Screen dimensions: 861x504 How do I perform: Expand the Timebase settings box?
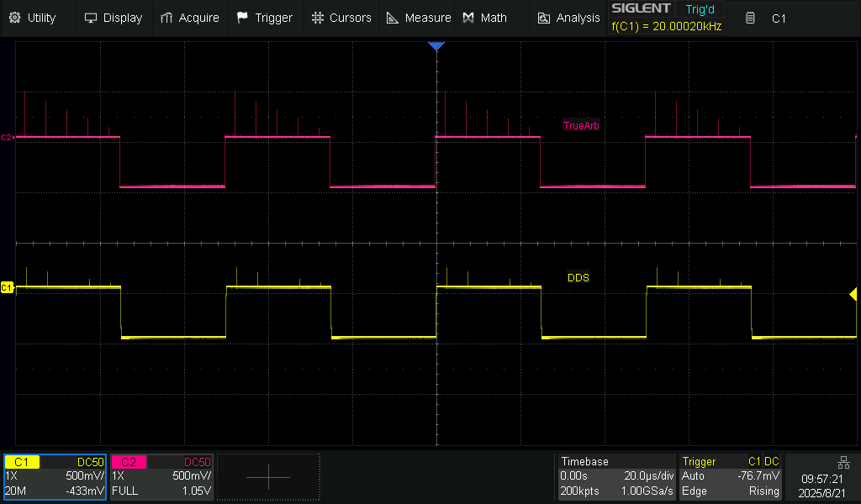tap(616, 476)
